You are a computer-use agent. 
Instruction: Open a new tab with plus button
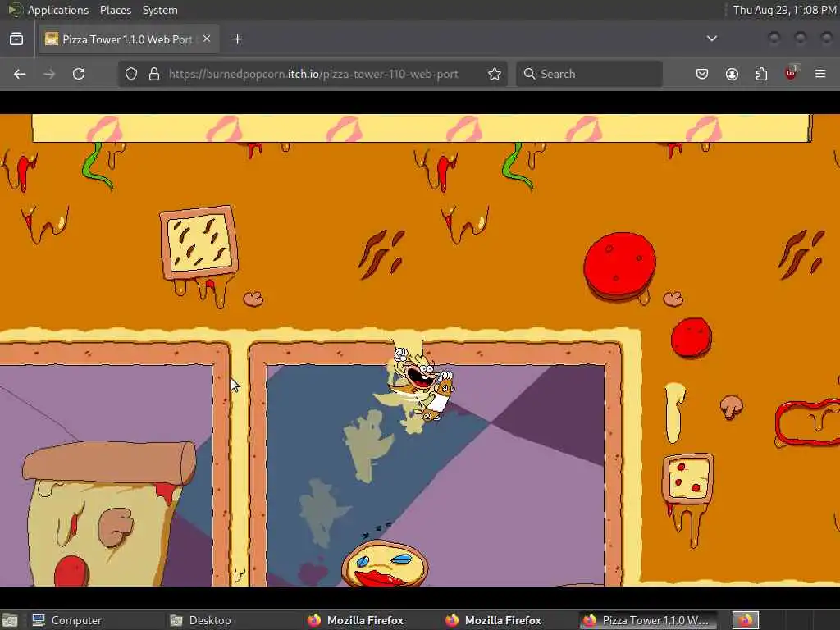(x=238, y=39)
